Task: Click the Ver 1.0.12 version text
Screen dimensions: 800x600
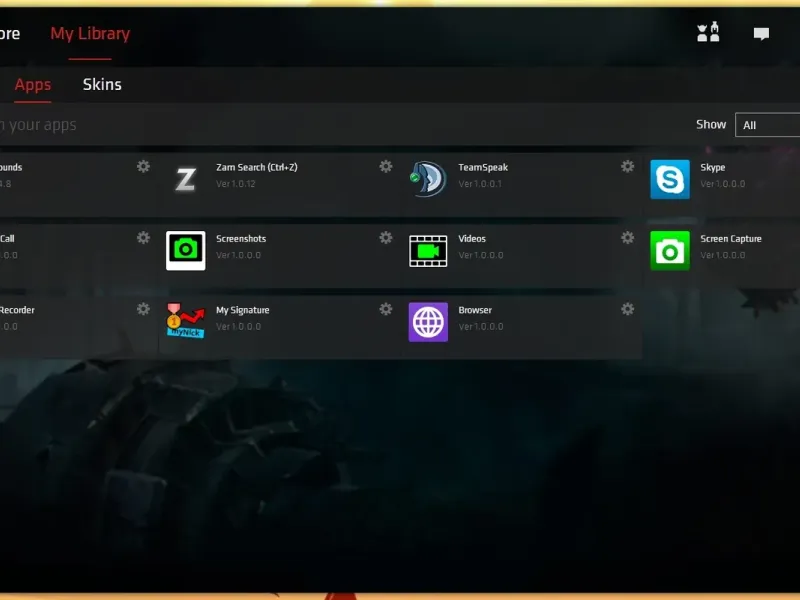Action: (x=236, y=184)
